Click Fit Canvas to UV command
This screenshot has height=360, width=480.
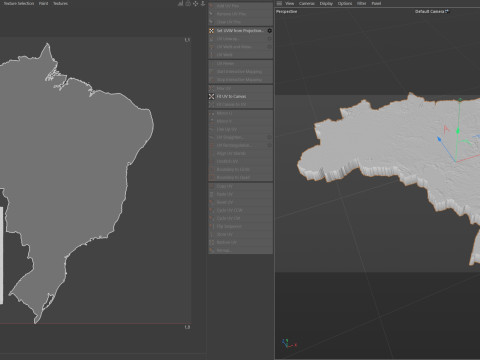pos(240,104)
